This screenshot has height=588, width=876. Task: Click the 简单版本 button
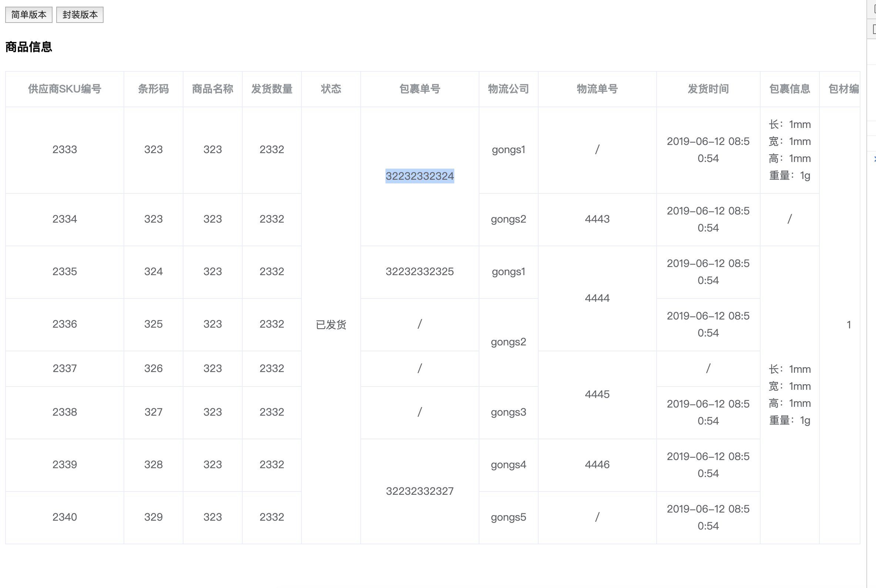coord(28,15)
